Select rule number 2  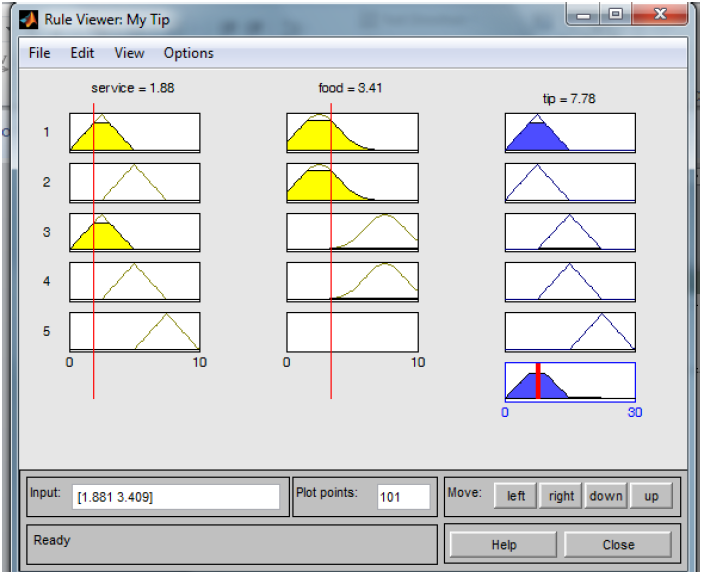pyautogui.click(x=46, y=182)
